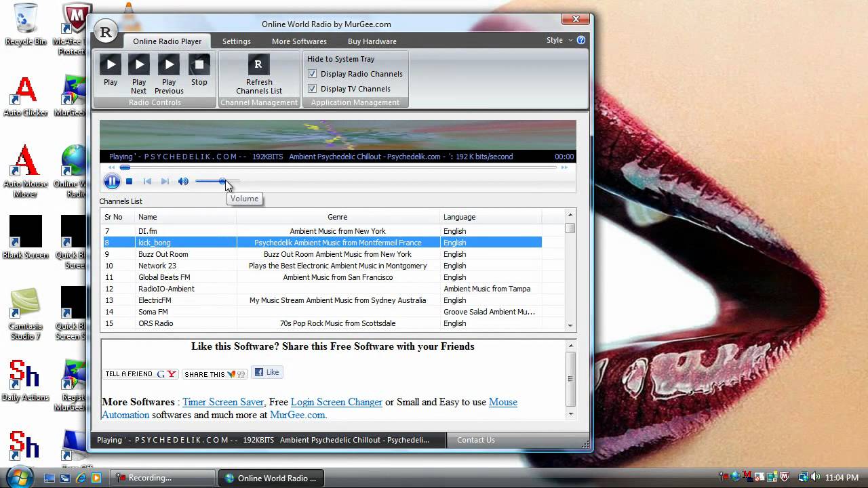
Task: Click the fast forward arrows right of the seek bar
Action: (x=564, y=167)
